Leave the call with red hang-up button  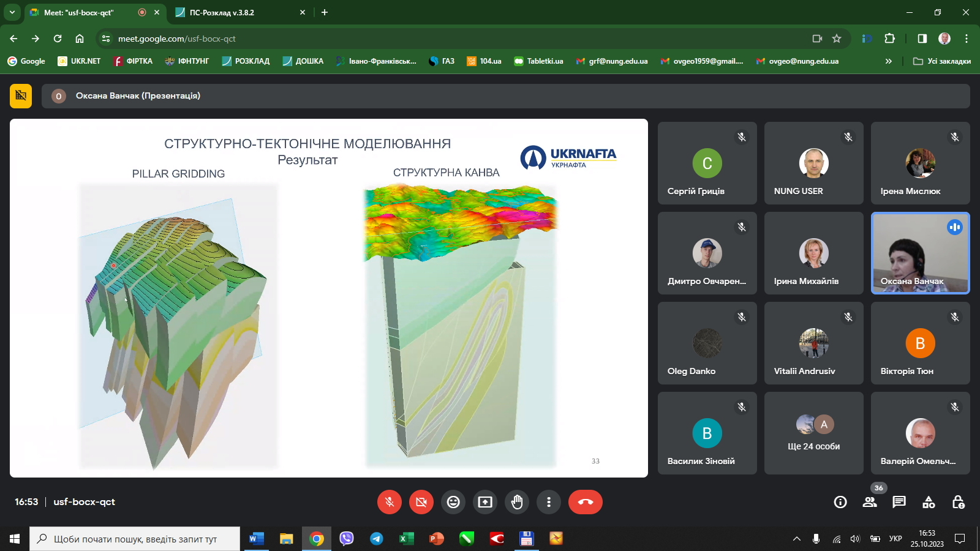pyautogui.click(x=585, y=502)
